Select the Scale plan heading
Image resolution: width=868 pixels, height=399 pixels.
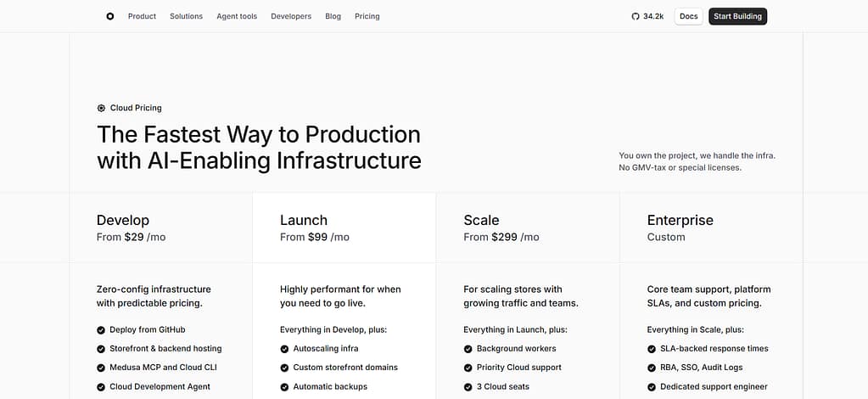(x=481, y=221)
